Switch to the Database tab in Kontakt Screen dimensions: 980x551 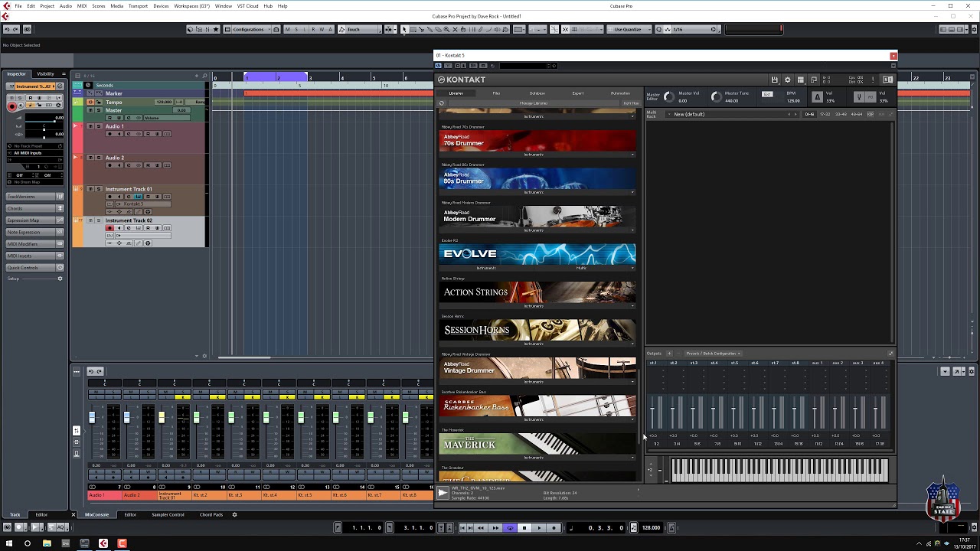537,93
